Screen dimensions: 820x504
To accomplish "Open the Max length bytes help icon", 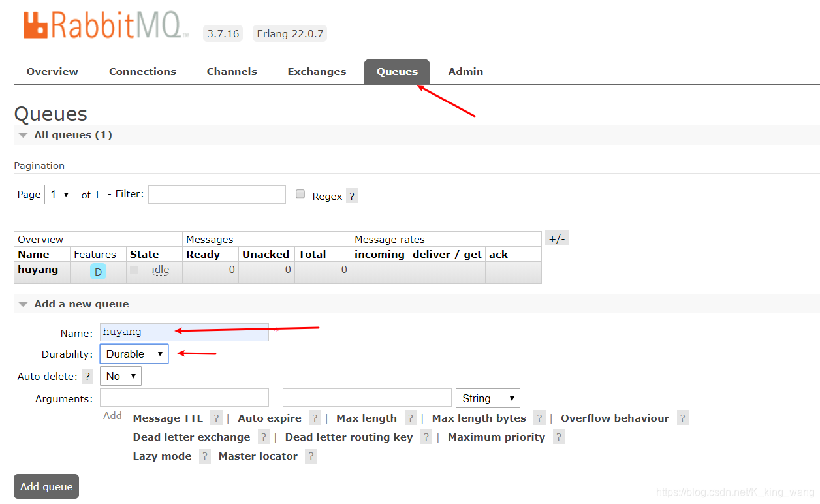I will coord(539,418).
